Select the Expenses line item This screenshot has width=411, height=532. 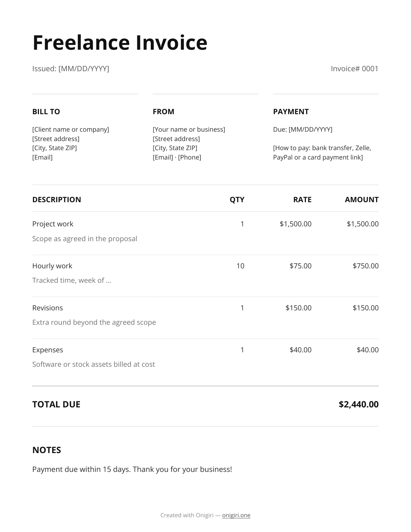pos(48,350)
